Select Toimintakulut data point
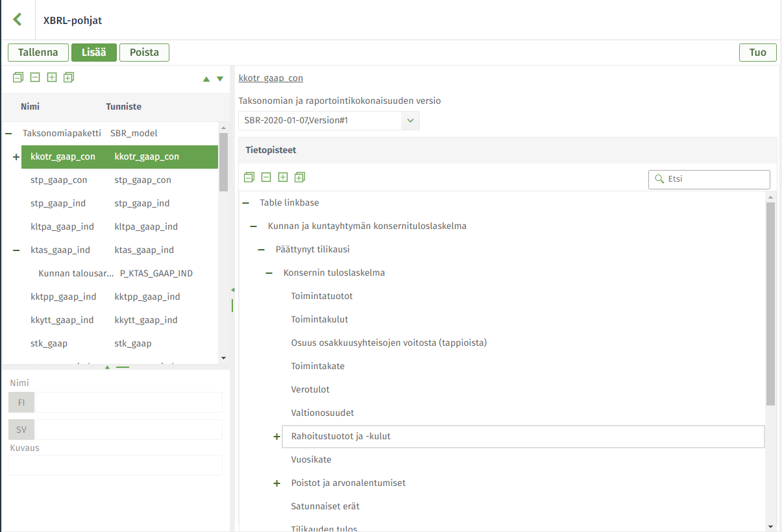782x532 pixels. pos(319,320)
